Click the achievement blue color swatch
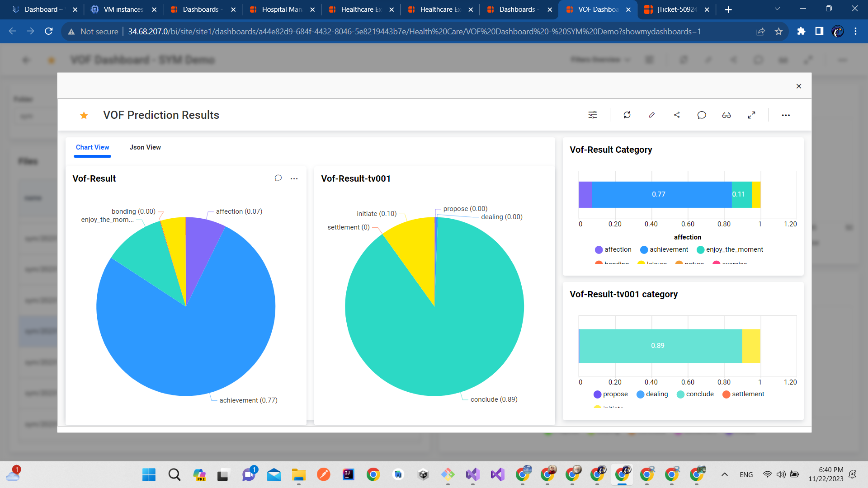 click(x=644, y=249)
